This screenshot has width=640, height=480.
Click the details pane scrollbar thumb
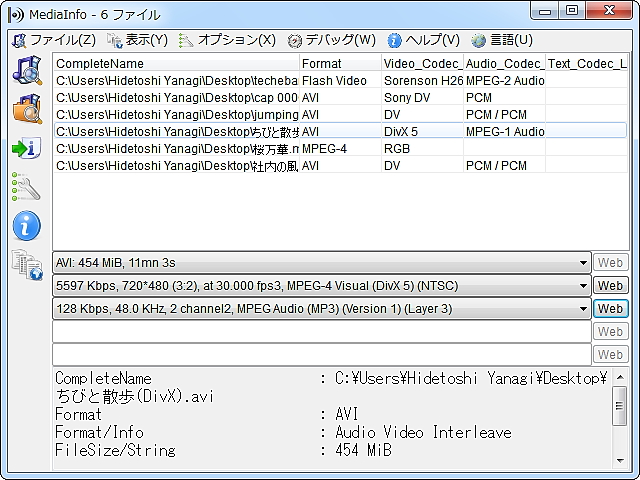click(x=620, y=406)
